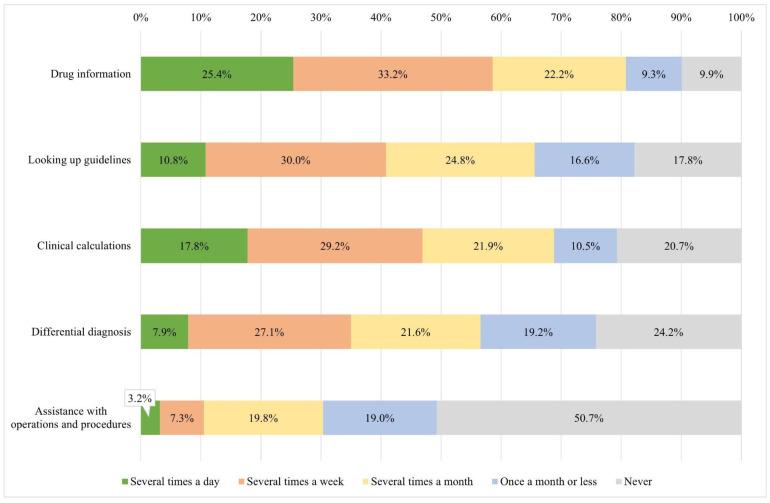
Task: Select the 19.2% blue Differential diagnosis segment
Action: tap(538, 332)
